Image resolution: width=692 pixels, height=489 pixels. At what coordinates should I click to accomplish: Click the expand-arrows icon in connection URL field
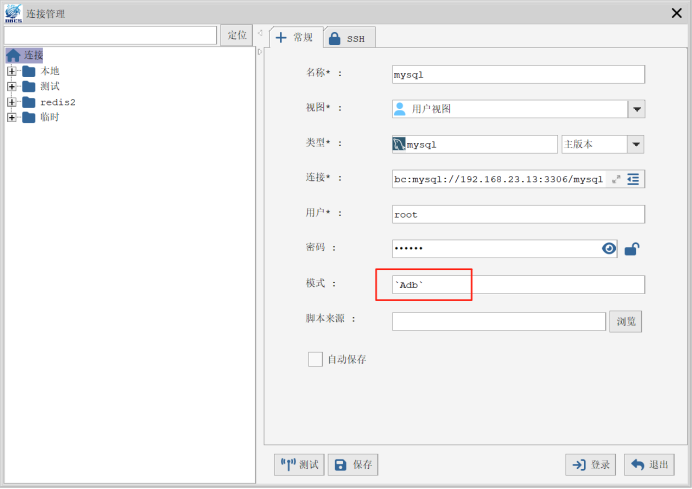616,179
